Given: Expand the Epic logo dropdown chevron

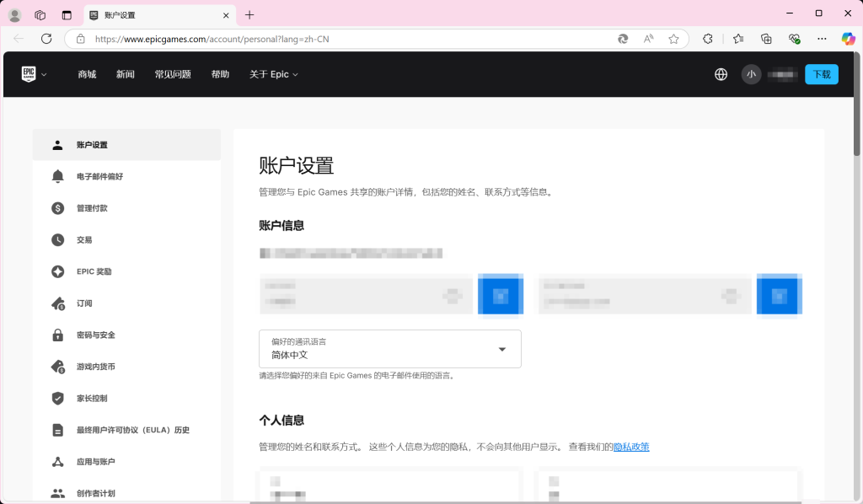Looking at the screenshot, I should (44, 74).
